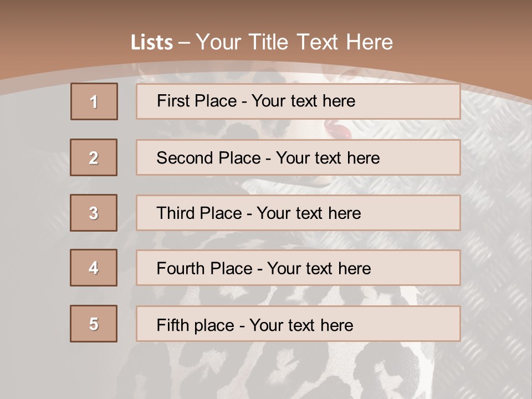Select the number 2 box

tap(94, 157)
